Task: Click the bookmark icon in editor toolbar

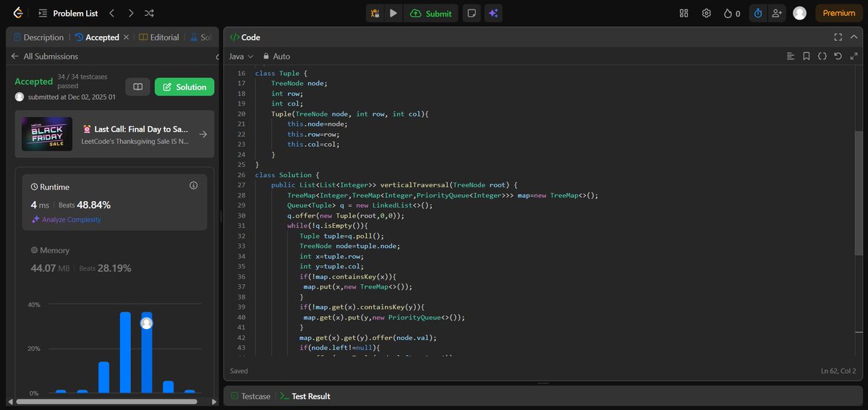Action: tap(807, 56)
